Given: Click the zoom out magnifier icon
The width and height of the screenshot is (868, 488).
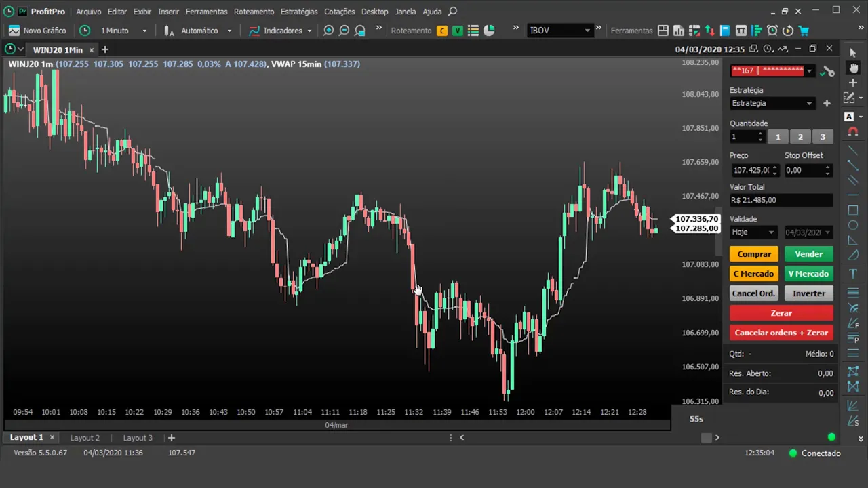Looking at the screenshot, I should [344, 30].
